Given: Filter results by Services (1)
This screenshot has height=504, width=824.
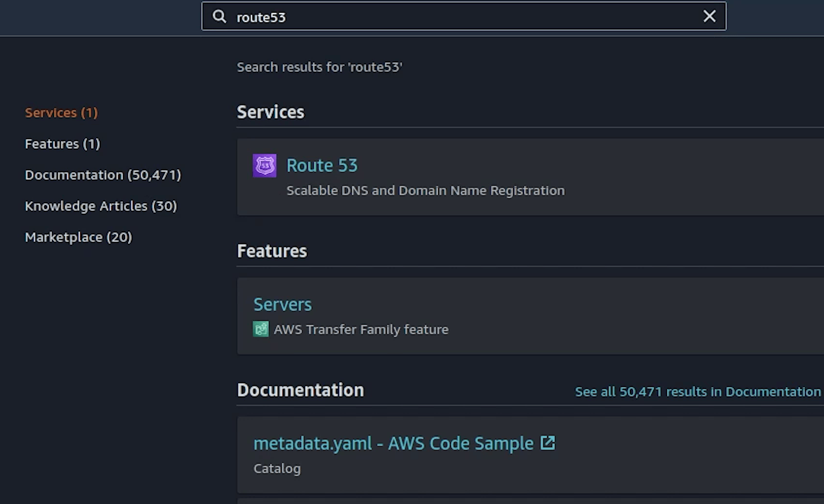Looking at the screenshot, I should click(61, 113).
